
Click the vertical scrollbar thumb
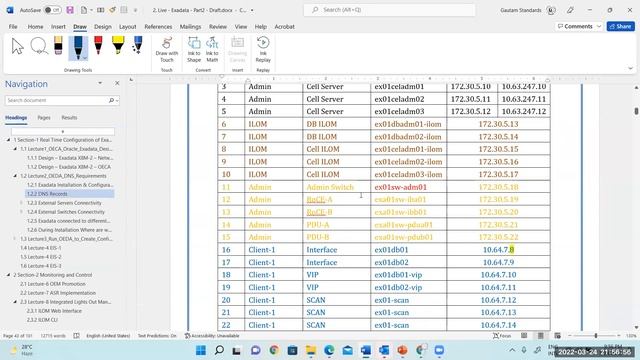pyautogui.click(x=636, y=111)
